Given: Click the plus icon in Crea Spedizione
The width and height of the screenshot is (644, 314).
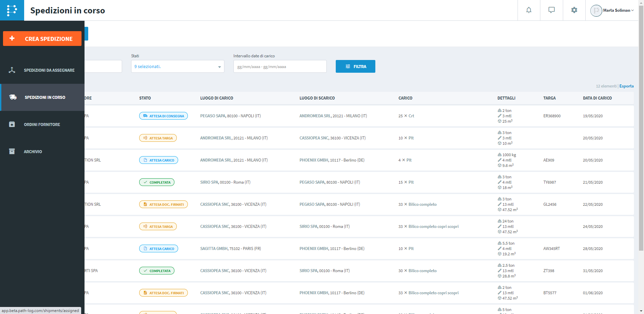Looking at the screenshot, I should point(12,38).
